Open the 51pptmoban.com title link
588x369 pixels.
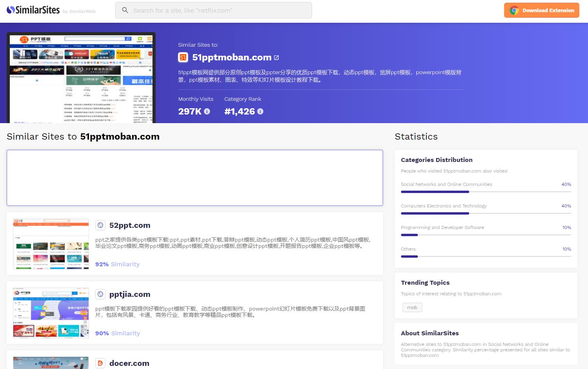click(232, 58)
